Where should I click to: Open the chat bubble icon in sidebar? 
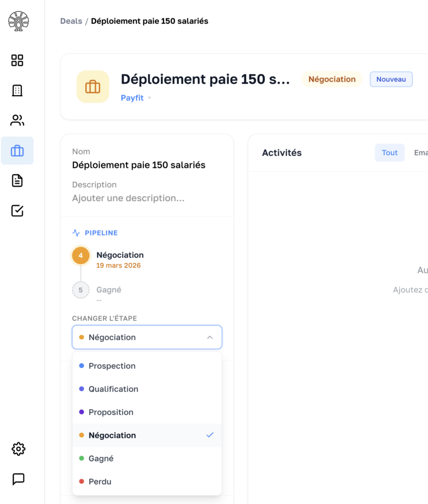pos(18,479)
